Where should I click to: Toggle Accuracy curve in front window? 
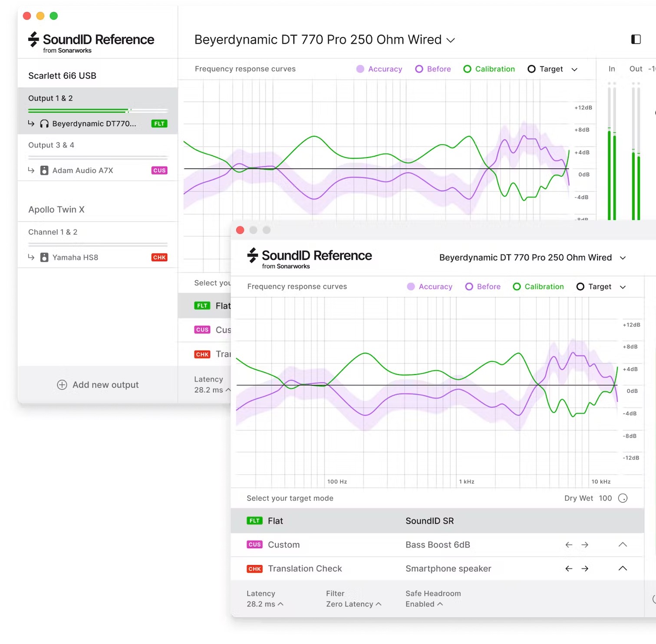pos(430,286)
